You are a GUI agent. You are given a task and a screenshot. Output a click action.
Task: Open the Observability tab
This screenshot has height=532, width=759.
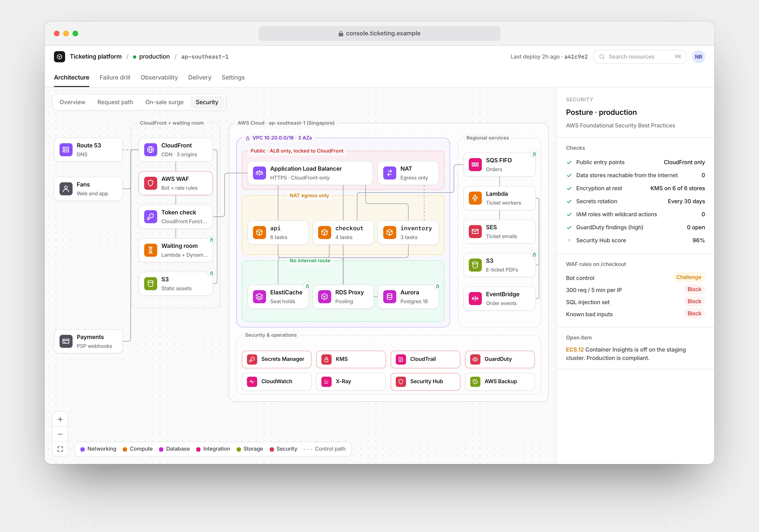click(159, 77)
